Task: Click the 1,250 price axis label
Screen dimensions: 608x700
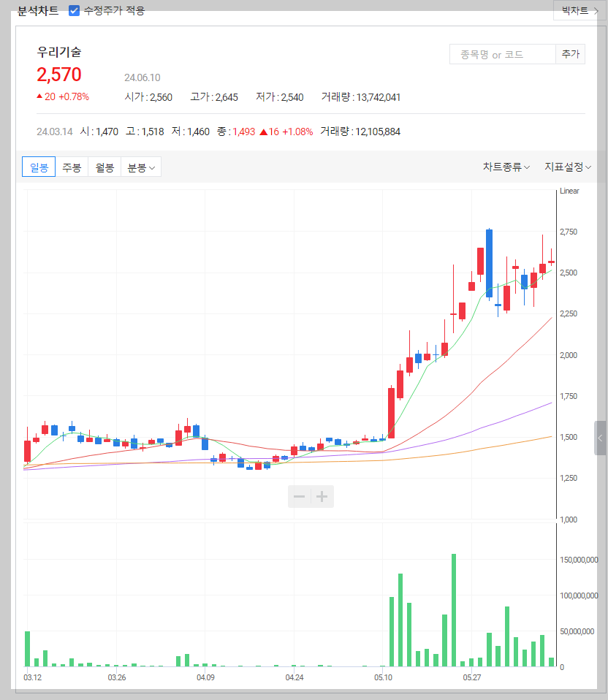Action: (569, 478)
